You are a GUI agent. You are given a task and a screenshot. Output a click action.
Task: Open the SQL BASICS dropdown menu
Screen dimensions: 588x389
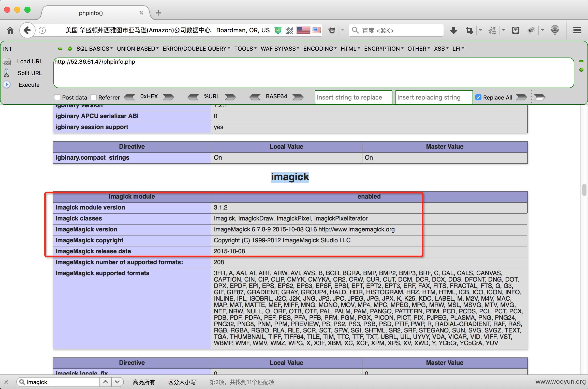click(95, 49)
